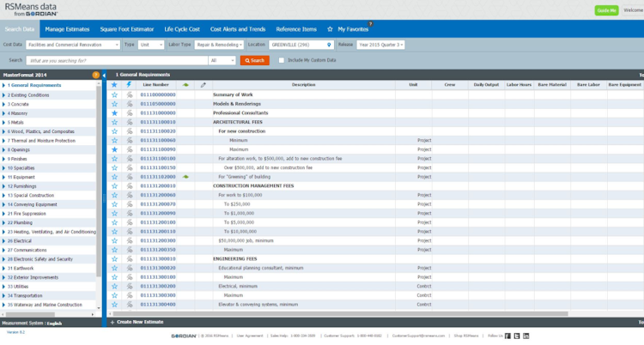The image size is (644, 345).
Task: Click the green leaf column header icon
Action: tap(185, 85)
